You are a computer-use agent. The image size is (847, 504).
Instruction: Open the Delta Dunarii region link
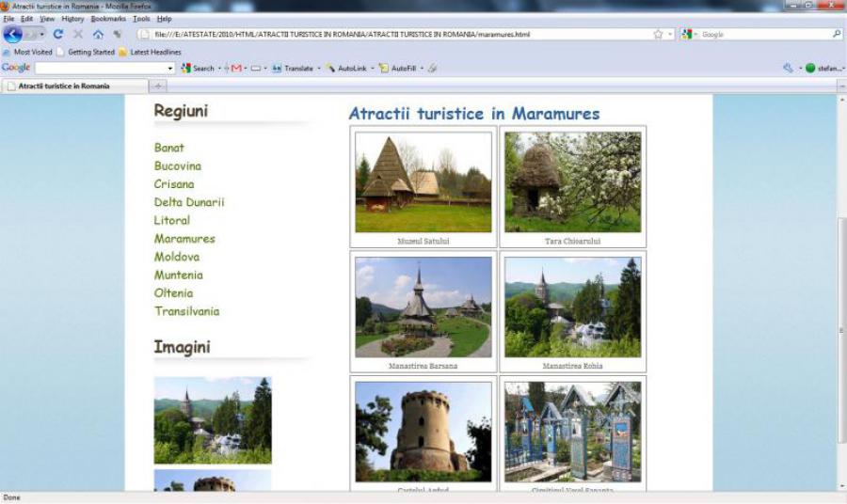point(189,202)
